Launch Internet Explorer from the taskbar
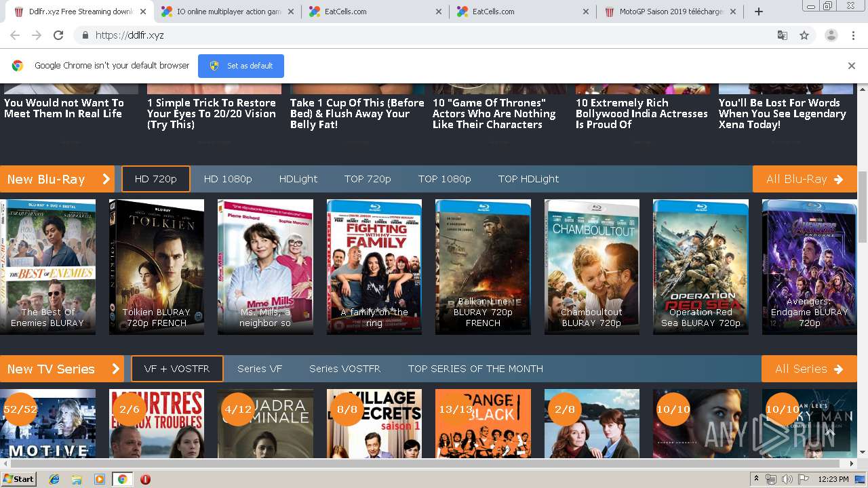Viewport: 868px width, 488px height. coord(54,479)
